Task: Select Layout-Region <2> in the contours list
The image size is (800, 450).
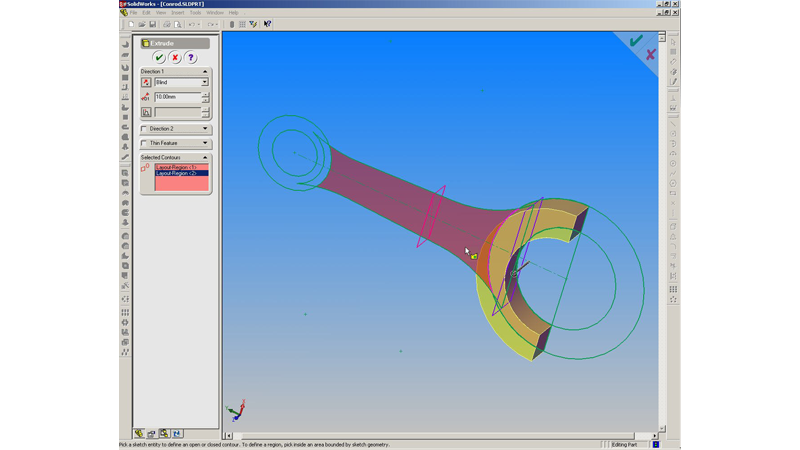Action: pyautogui.click(x=177, y=174)
